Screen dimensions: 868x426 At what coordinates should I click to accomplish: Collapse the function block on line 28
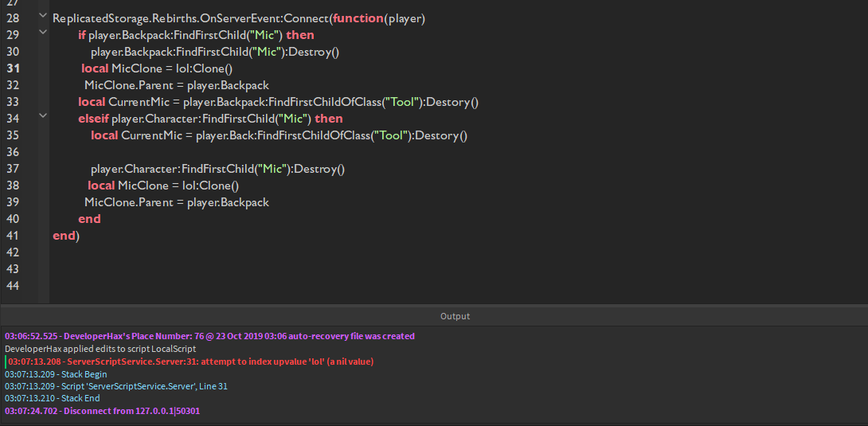click(43, 16)
